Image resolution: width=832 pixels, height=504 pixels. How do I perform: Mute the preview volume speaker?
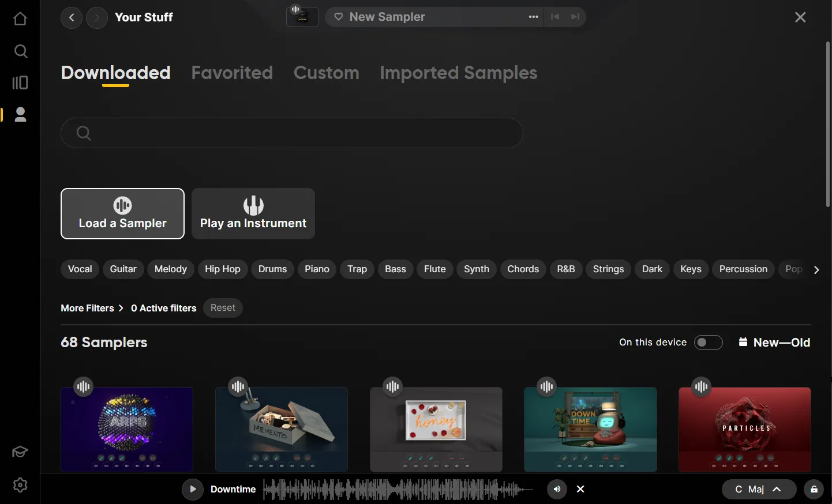(557, 489)
